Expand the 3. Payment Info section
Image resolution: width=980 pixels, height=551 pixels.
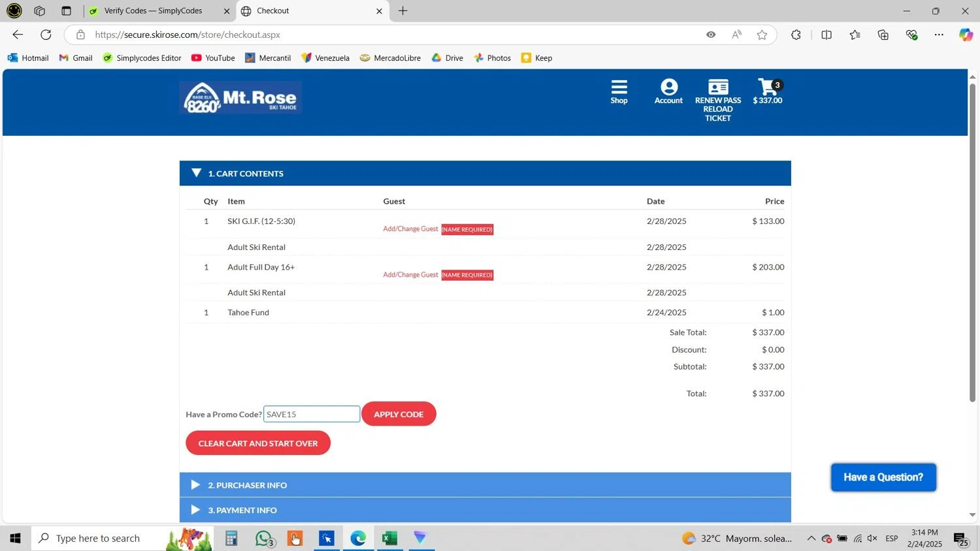(485, 510)
